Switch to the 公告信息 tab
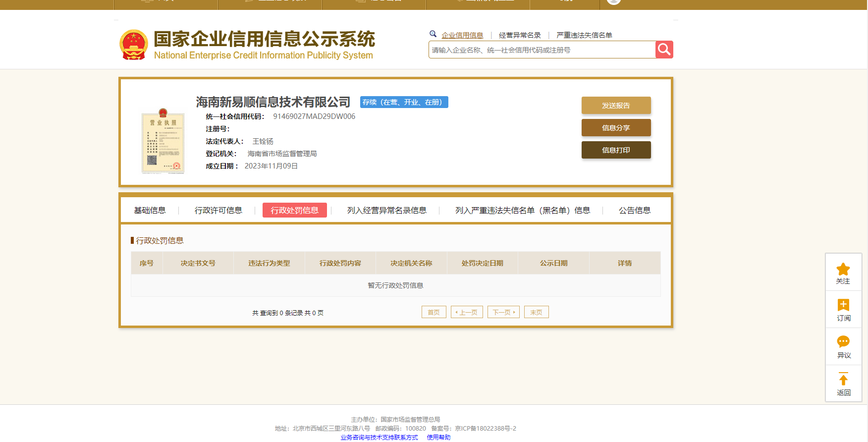The height and width of the screenshot is (442, 868). click(634, 210)
